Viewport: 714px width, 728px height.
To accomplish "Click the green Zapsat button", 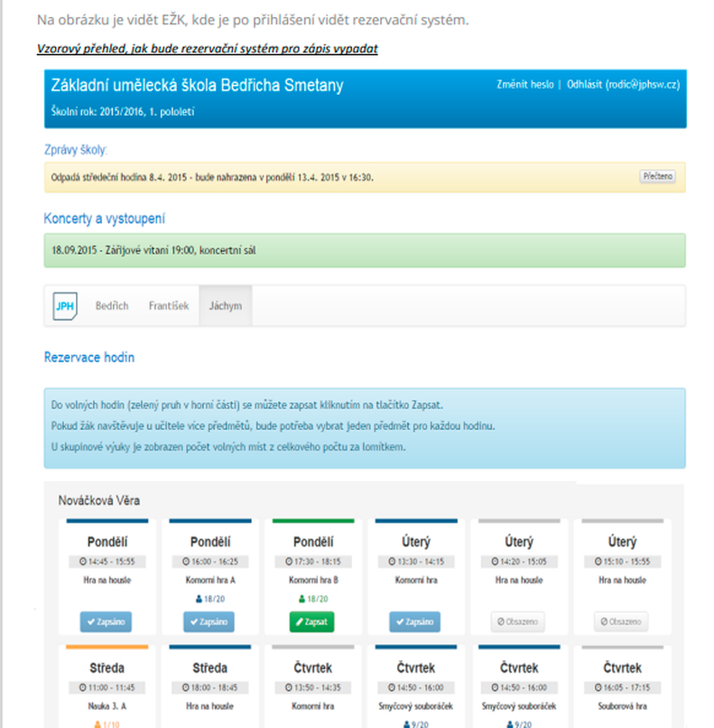I will [311, 621].
